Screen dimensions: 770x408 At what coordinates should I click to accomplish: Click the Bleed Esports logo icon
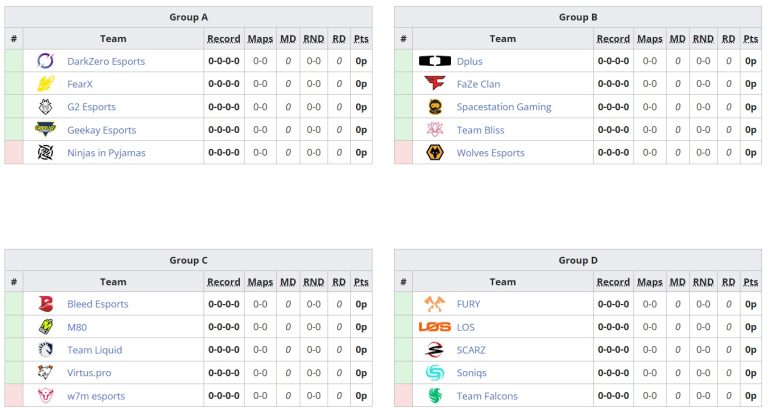(x=46, y=304)
